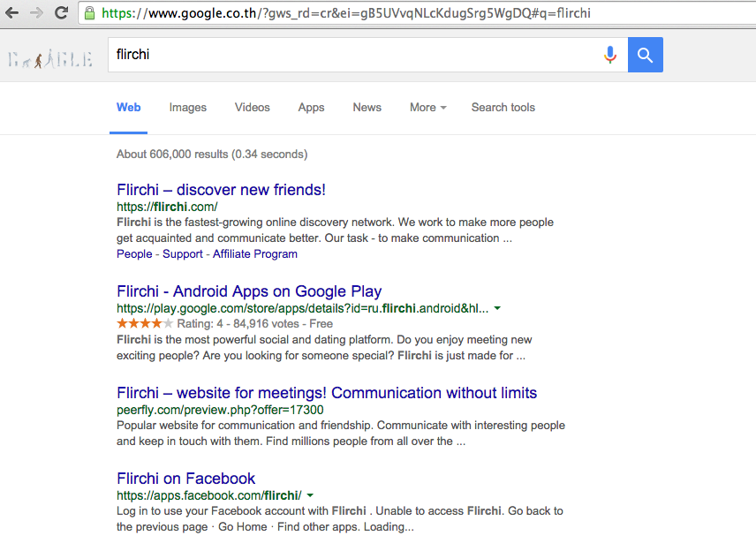Click 'Rating: 4 - 84,916 votes - Free' text
The image size is (756, 551).
(254, 323)
